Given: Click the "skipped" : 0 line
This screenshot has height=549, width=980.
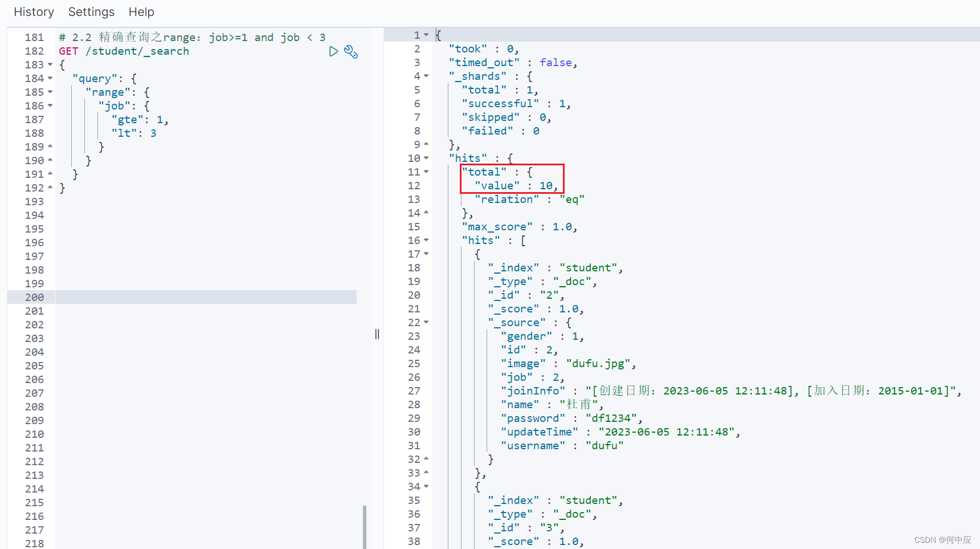Looking at the screenshot, I should pos(507,117).
